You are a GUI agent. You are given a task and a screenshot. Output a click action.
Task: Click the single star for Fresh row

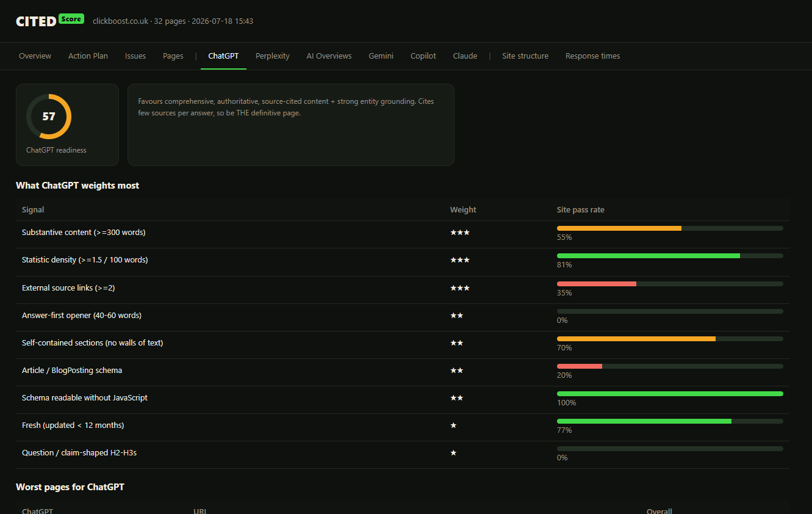pos(453,425)
